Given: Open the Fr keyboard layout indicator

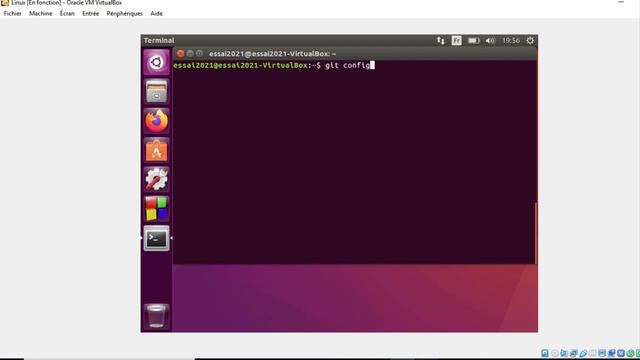Looking at the screenshot, I should click(x=456, y=40).
